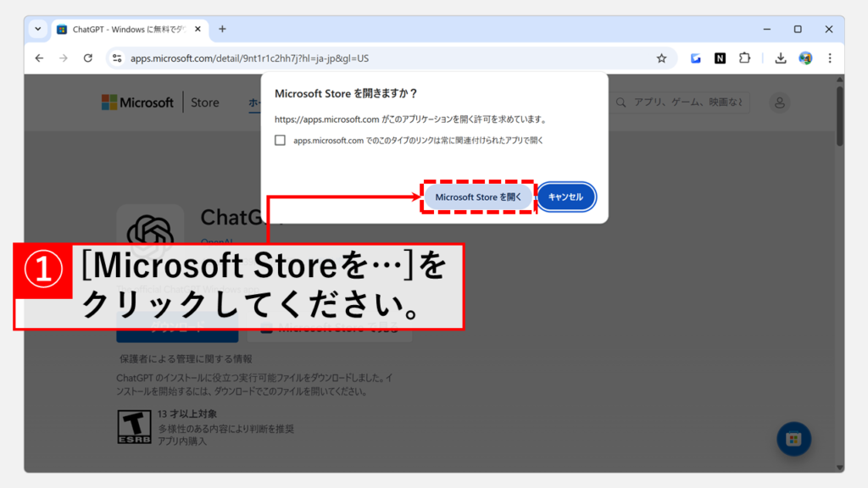Check the always open links checkbox
868x488 pixels.
[280, 140]
